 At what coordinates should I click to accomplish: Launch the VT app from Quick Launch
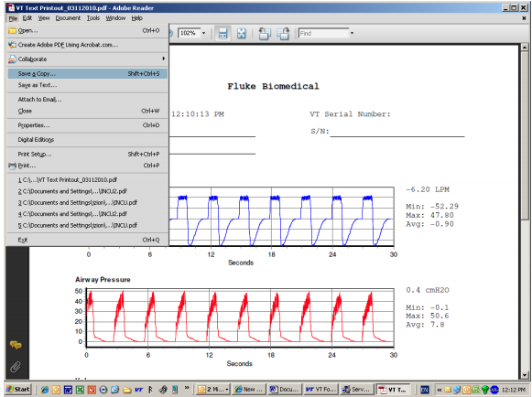138,390
